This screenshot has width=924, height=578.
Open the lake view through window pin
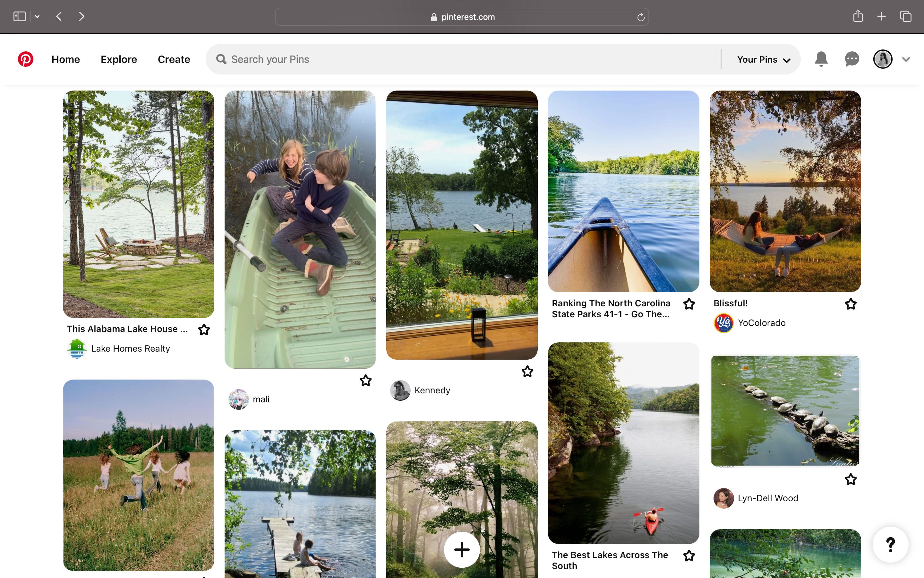(x=462, y=225)
